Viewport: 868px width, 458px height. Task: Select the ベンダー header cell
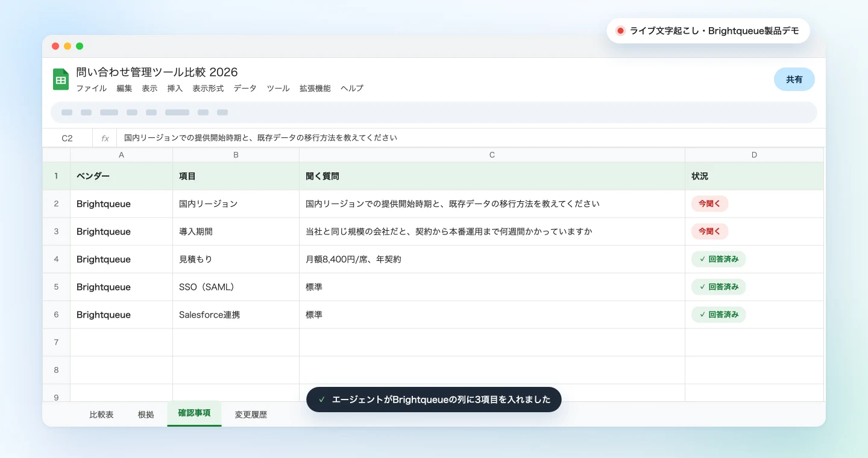click(121, 177)
